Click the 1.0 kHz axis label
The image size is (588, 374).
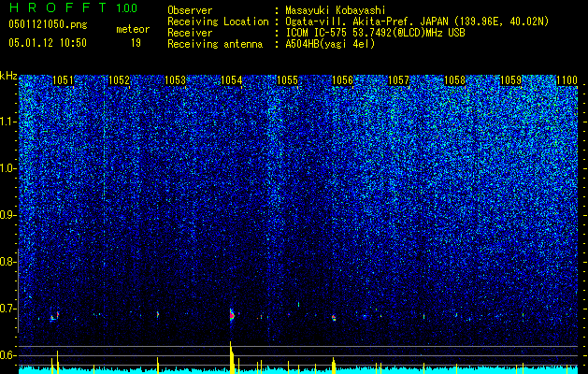8,169
